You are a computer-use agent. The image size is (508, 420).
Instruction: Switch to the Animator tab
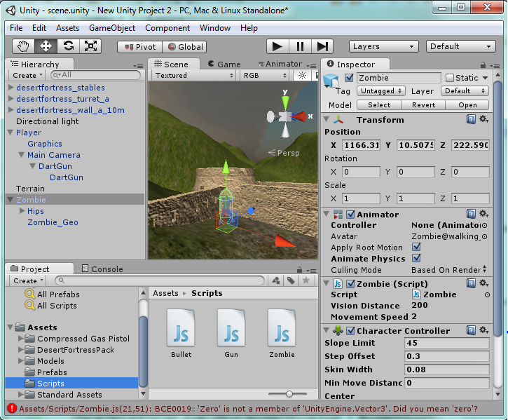280,64
